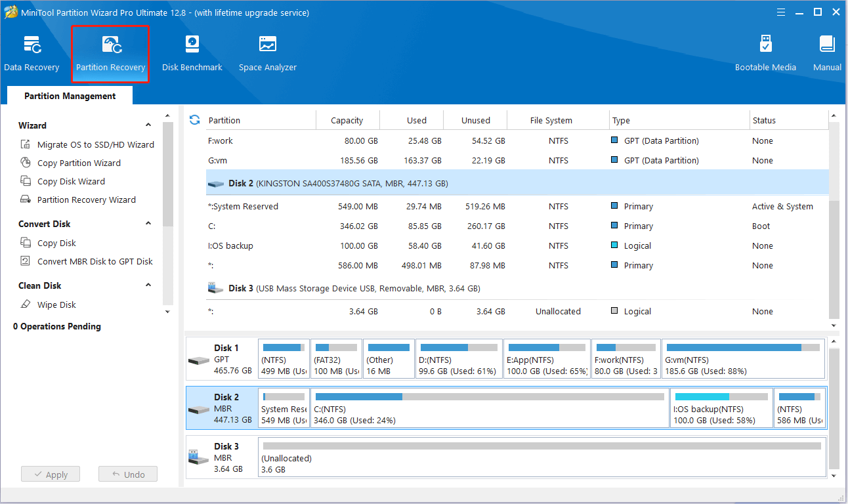Select the 499 MB NTFS block on Disk 1
Viewport: 848px width, 504px height.
(x=284, y=359)
